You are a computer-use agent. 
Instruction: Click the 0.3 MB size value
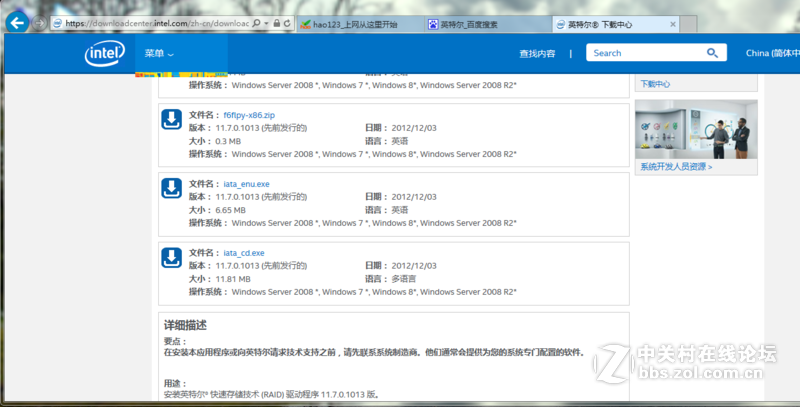click(228, 141)
